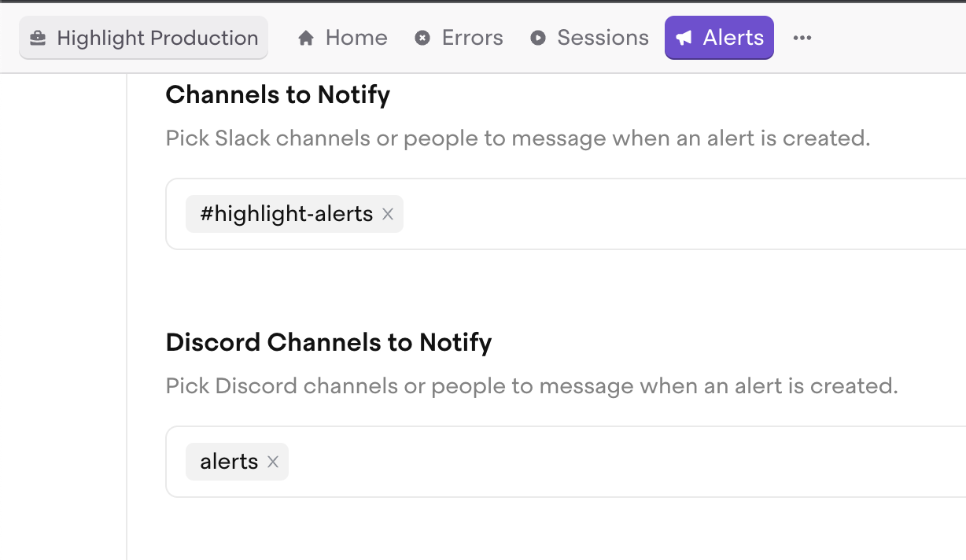
Task: Switch to the Errors tab
Action: [x=472, y=38]
